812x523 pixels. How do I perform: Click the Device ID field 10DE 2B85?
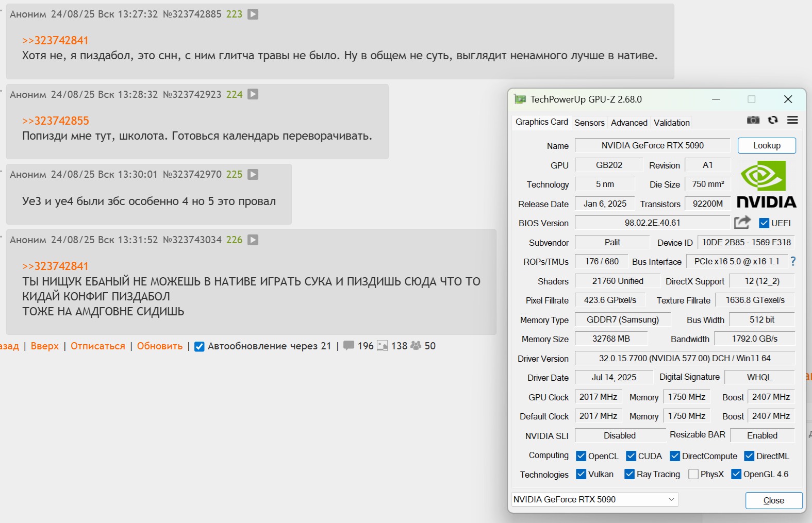746,242
